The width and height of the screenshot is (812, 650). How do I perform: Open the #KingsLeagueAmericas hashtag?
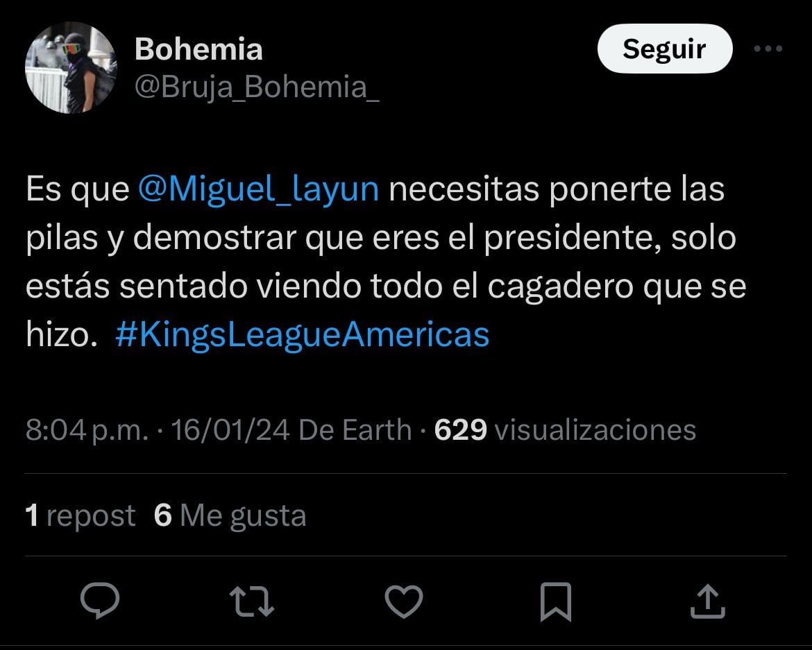tap(301, 335)
